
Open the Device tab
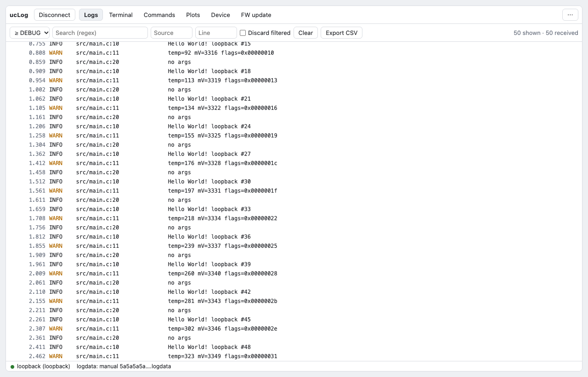pyautogui.click(x=220, y=15)
